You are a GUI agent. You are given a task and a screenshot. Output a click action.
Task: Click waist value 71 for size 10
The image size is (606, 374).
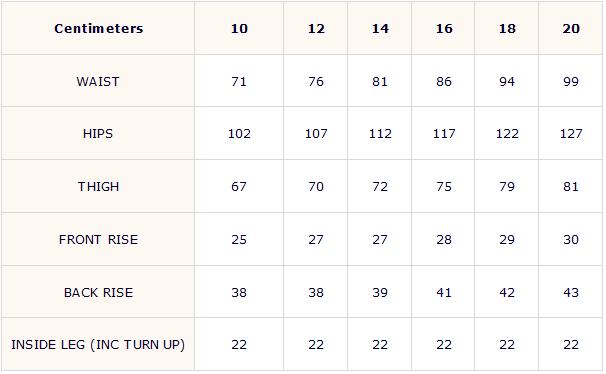click(x=239, y=82)
